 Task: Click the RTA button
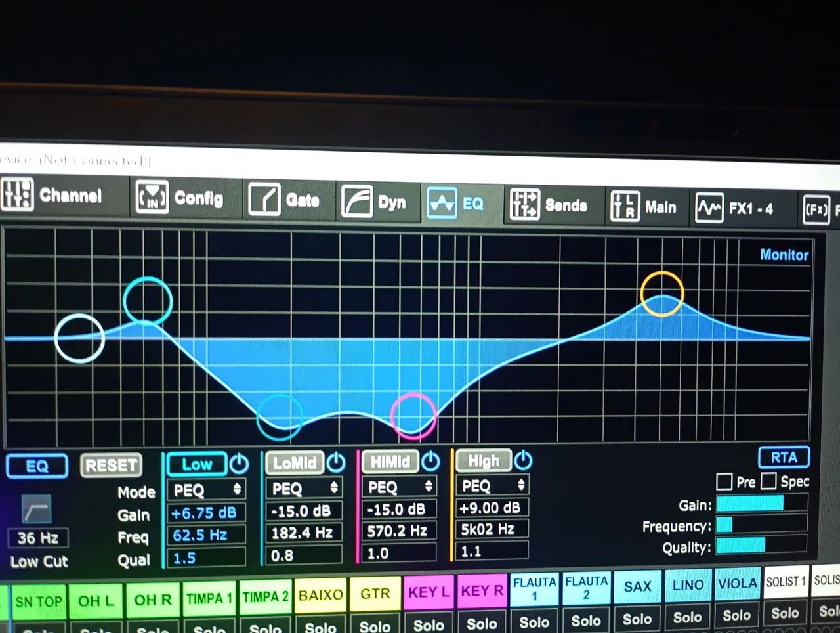pyautogui.click(x=784, y=457)
